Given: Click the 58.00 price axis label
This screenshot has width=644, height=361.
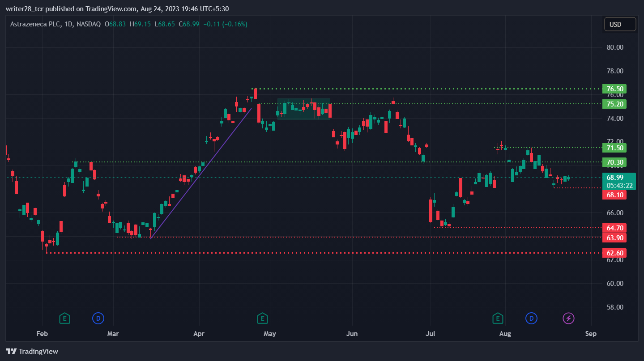Looking at the screenshot, I should click(615, 307).
